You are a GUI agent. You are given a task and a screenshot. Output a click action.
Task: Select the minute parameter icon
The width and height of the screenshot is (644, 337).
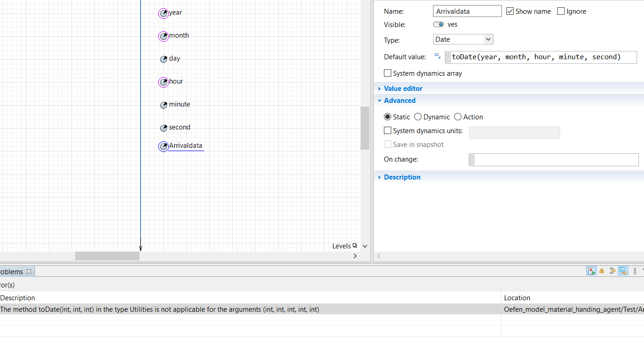click(x=164, y=105)
